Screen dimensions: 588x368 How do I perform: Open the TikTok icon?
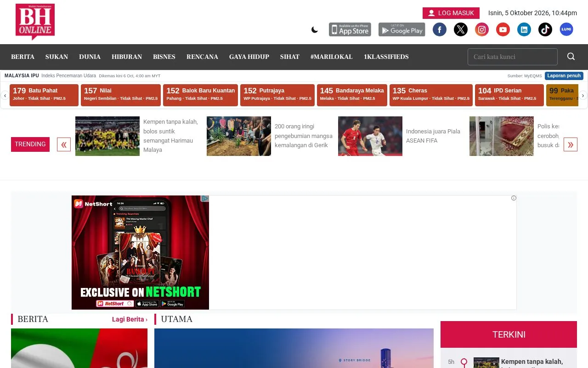coord(545,29)
